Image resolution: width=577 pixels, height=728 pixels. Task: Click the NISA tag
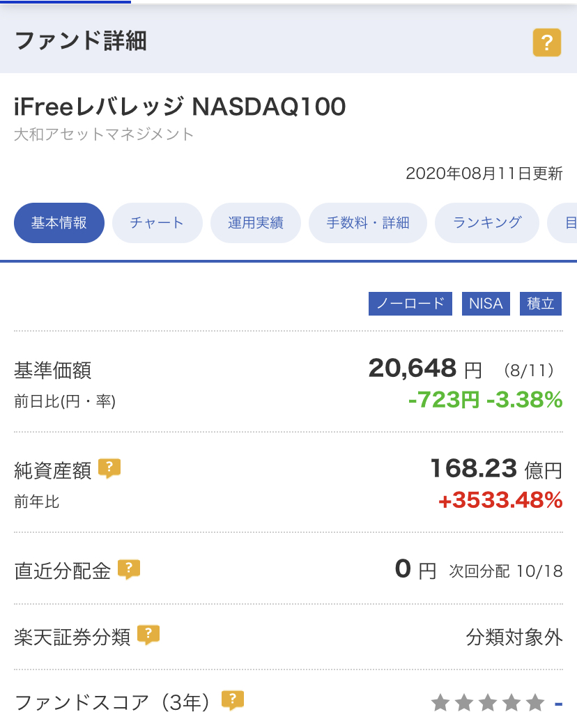click(486, 304)
